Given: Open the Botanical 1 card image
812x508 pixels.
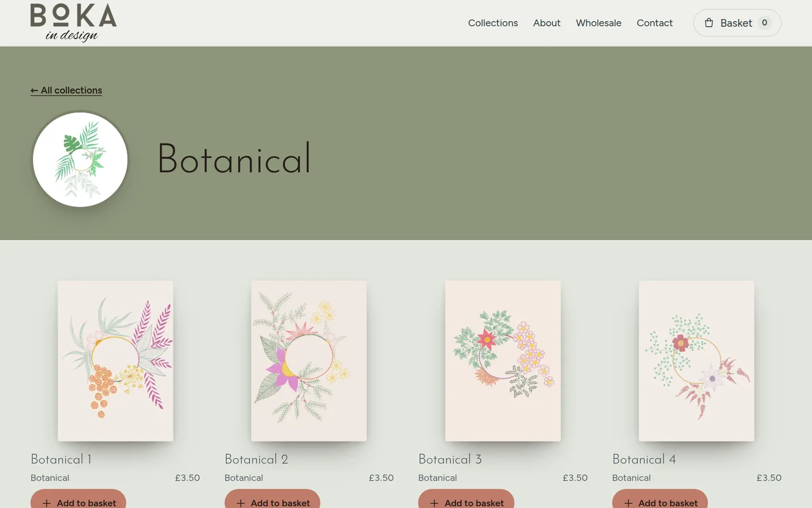Looking at the screenshot, I should [x=115, y=361].
